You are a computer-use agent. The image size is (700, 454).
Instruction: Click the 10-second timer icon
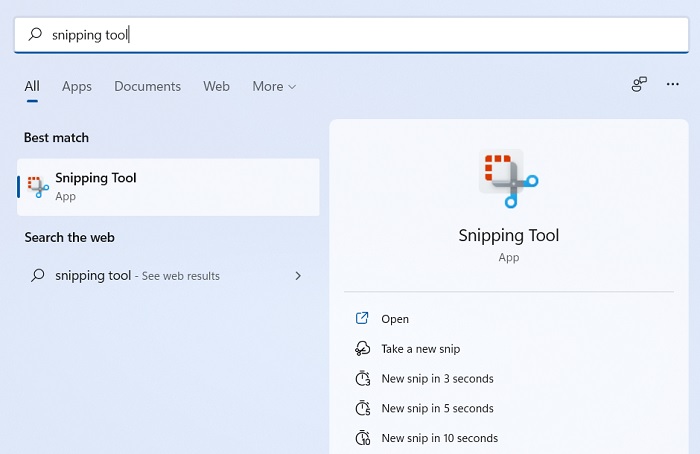[362, 438]
